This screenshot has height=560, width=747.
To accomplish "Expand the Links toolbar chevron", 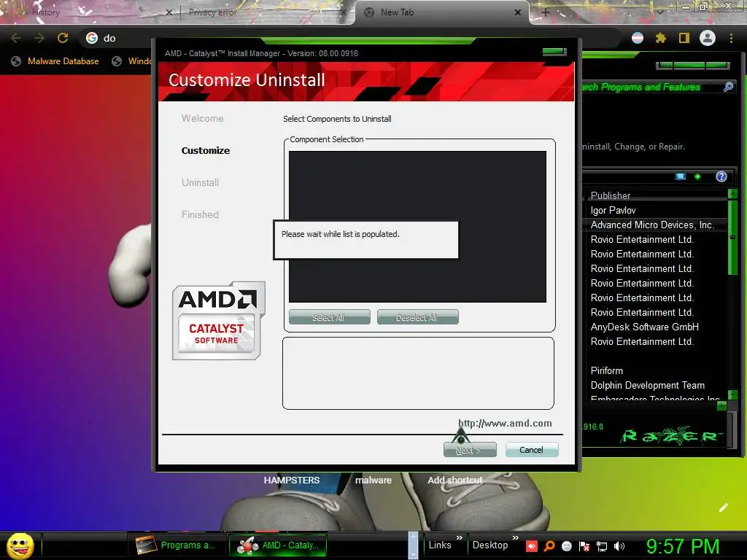I will pyautogui.click(x=460, y=537).
